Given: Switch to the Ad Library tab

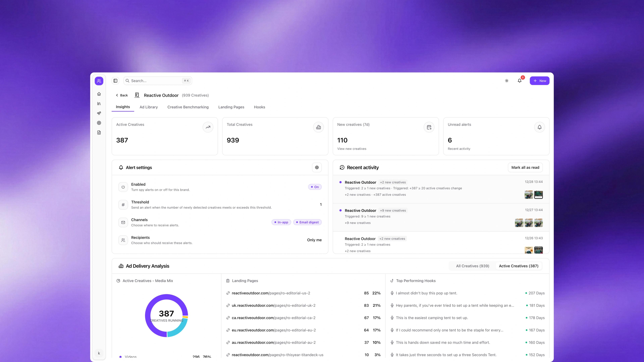Looking at the screenshot, I should click(x=148, y=107).
